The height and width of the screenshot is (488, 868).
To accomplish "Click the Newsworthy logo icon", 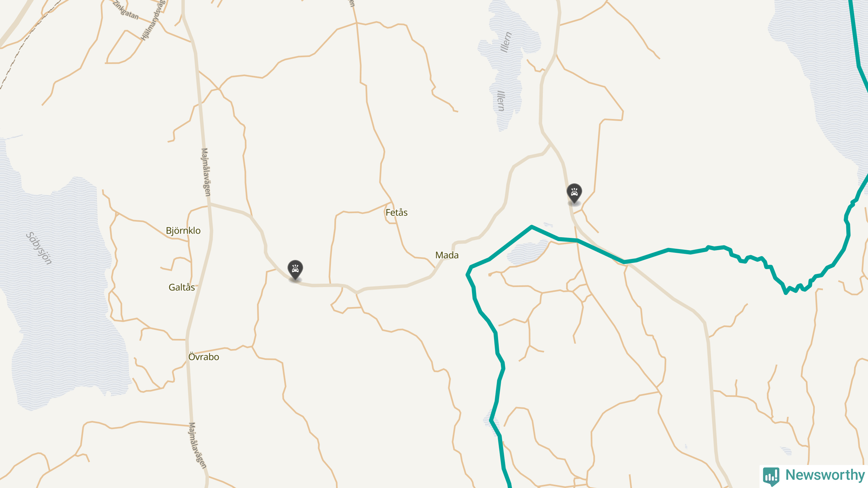I will [x=771, y=476].
